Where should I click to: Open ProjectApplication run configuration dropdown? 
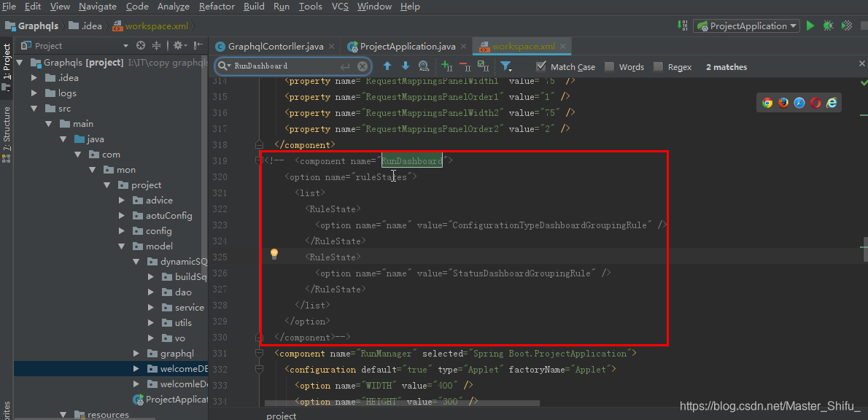[x=747, y=26]
